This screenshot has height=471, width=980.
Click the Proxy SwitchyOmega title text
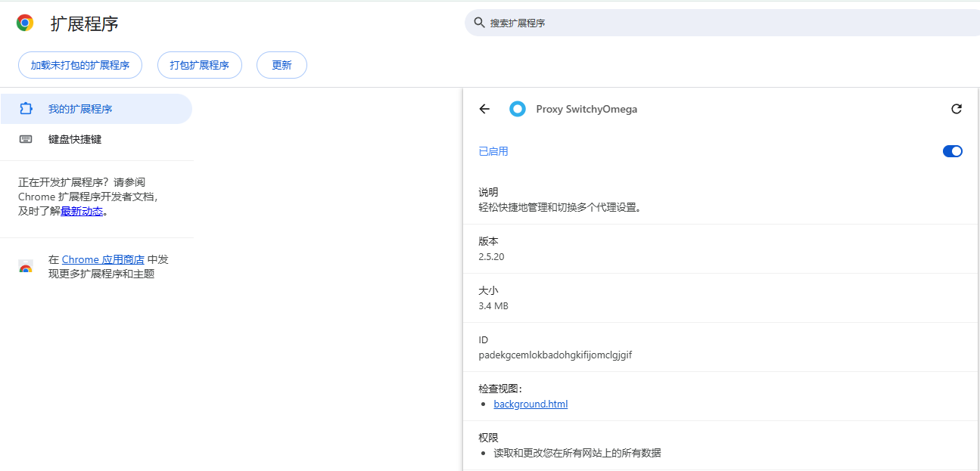click(586, 109)
